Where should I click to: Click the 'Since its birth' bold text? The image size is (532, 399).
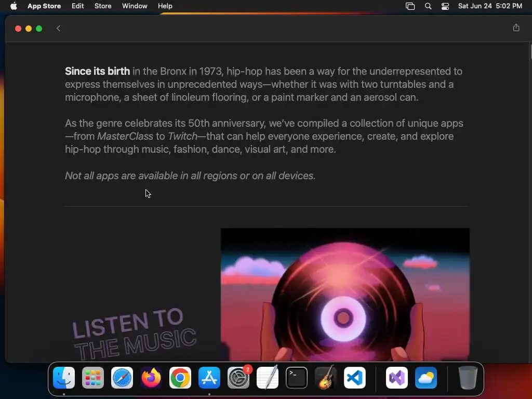97,71
